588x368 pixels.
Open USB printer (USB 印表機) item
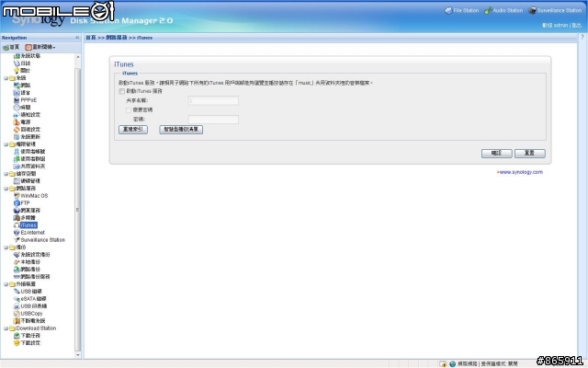[30, 306]
